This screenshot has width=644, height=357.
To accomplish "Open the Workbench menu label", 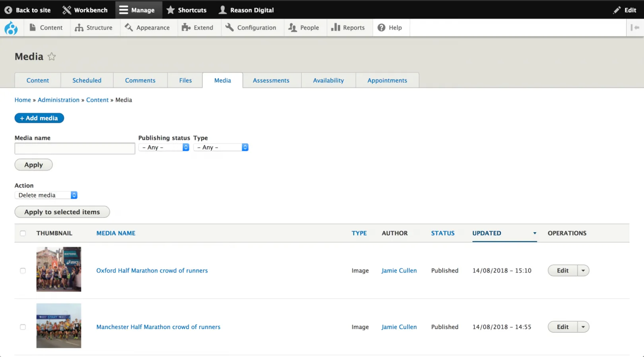I will click(91, 10).
